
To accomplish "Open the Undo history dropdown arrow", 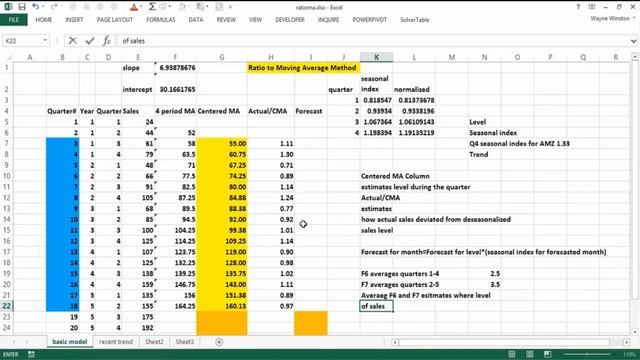I will (x=43, y=7).
